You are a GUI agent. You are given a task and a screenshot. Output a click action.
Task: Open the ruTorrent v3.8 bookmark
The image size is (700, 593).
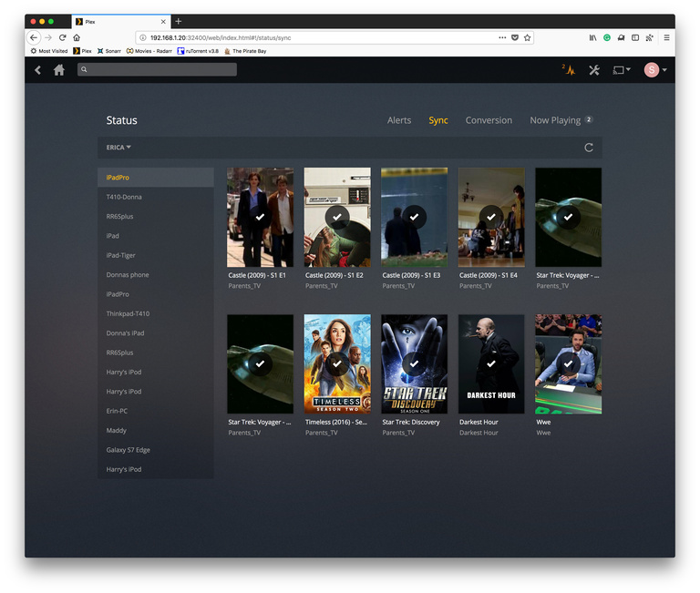tap(198, 51)
